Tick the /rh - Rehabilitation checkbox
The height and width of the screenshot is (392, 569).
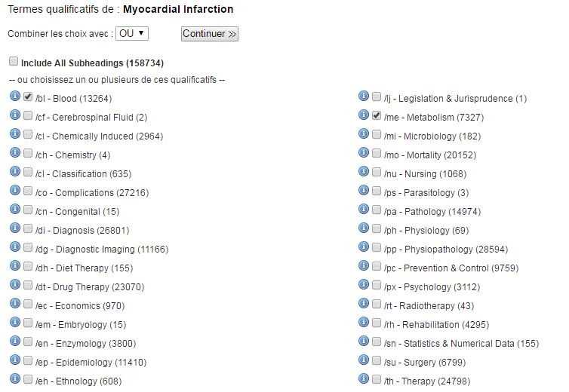tap(377, 323)
